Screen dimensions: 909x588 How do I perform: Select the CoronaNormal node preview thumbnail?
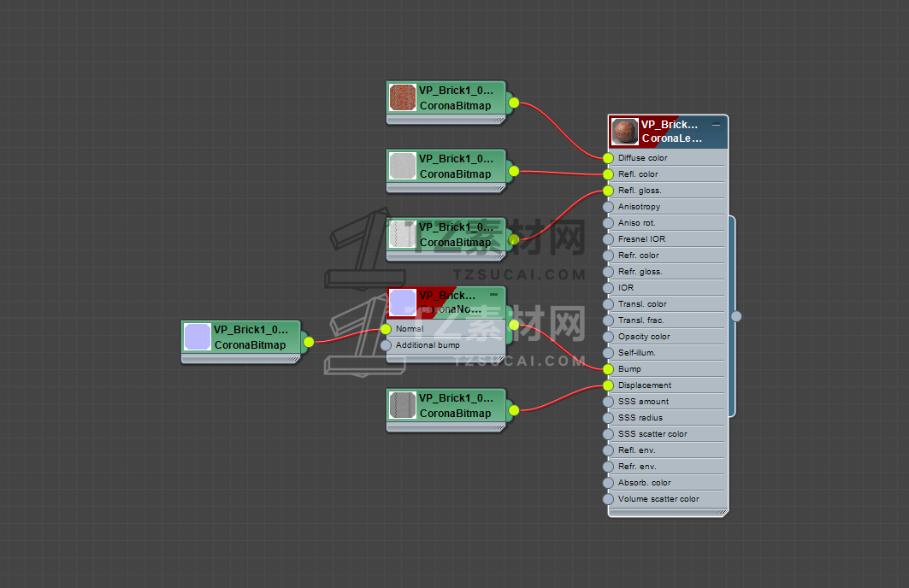[x=403, y=303]
